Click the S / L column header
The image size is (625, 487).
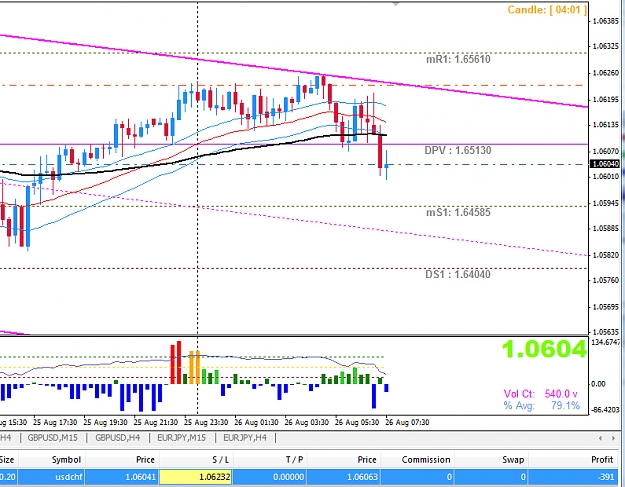(x=196, y=460)
